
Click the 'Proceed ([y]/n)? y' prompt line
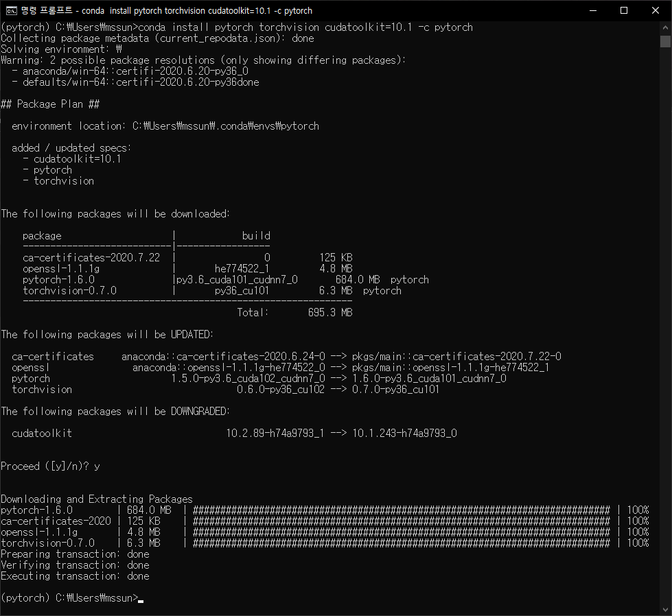click(x=50, y=466)
